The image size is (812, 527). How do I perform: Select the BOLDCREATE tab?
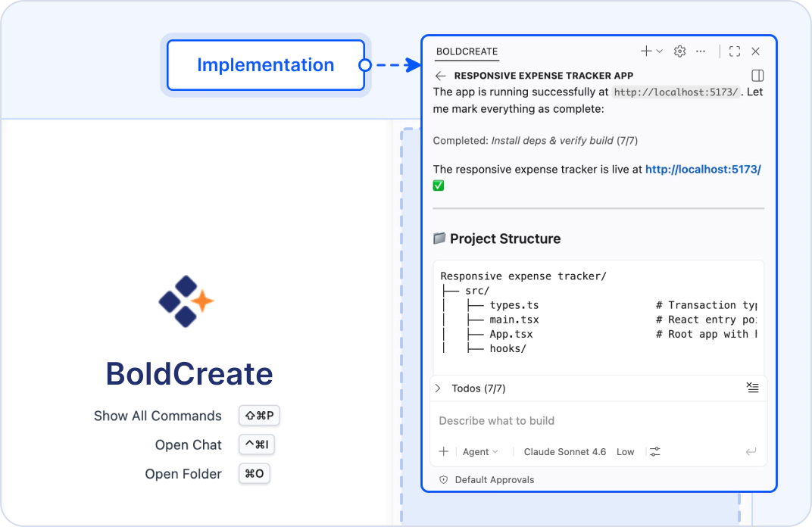click(467, 51)
